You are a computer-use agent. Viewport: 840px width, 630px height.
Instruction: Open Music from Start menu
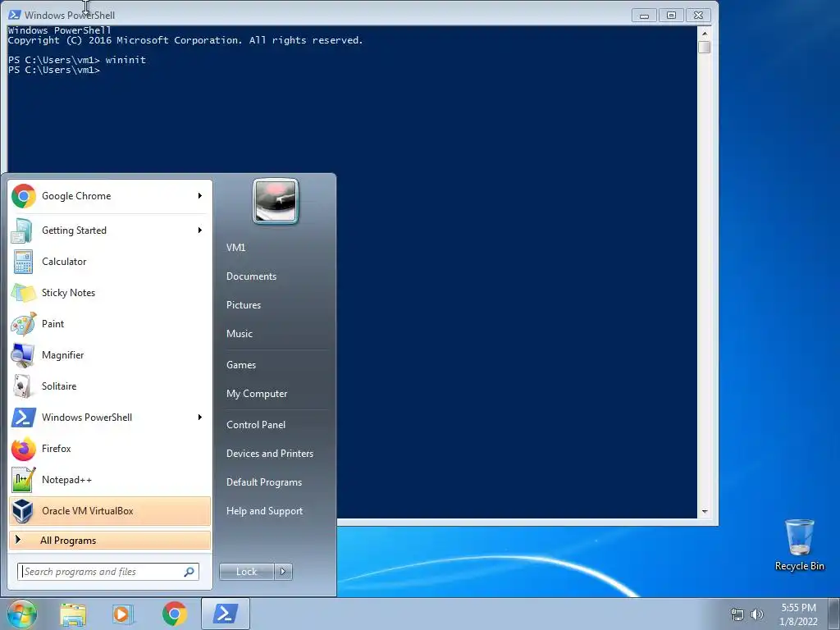click(240, 334)
